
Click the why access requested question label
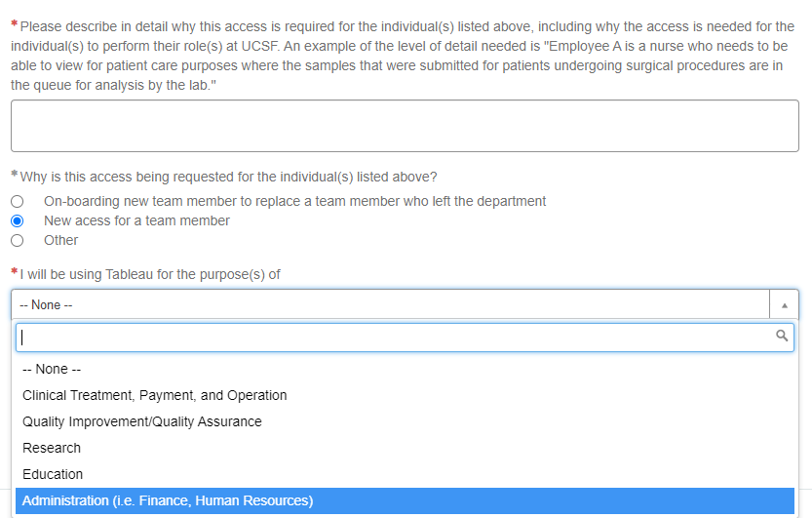tap(228, 177)
